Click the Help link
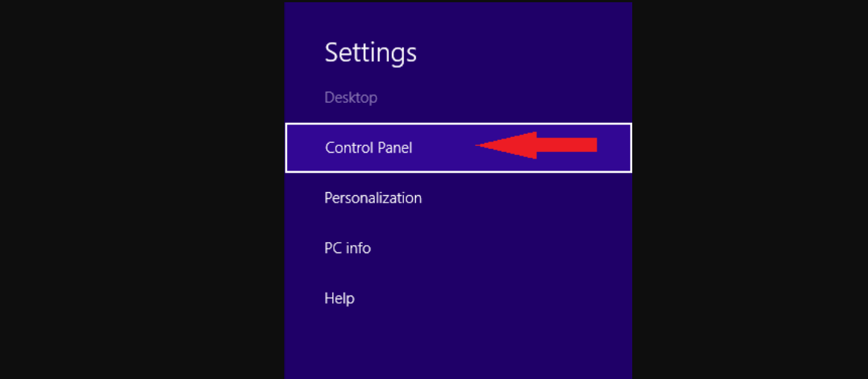868x379 pixels. point(338,298)
